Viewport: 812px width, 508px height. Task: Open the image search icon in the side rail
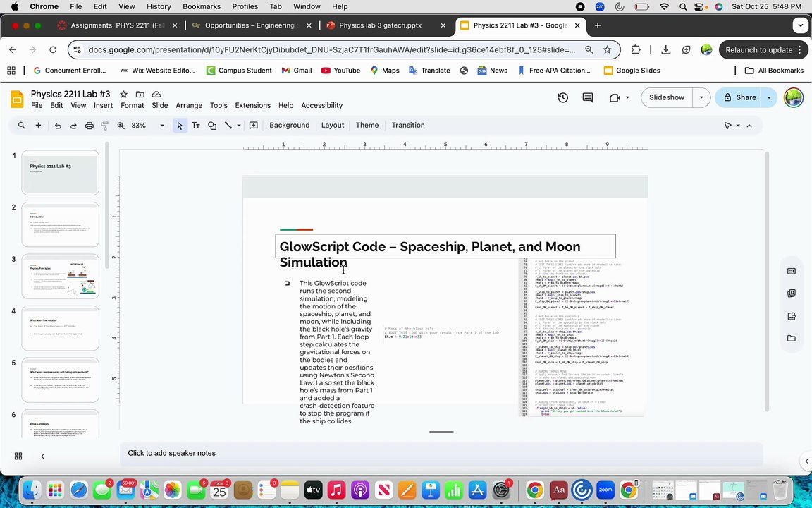(x=792, y=316)
